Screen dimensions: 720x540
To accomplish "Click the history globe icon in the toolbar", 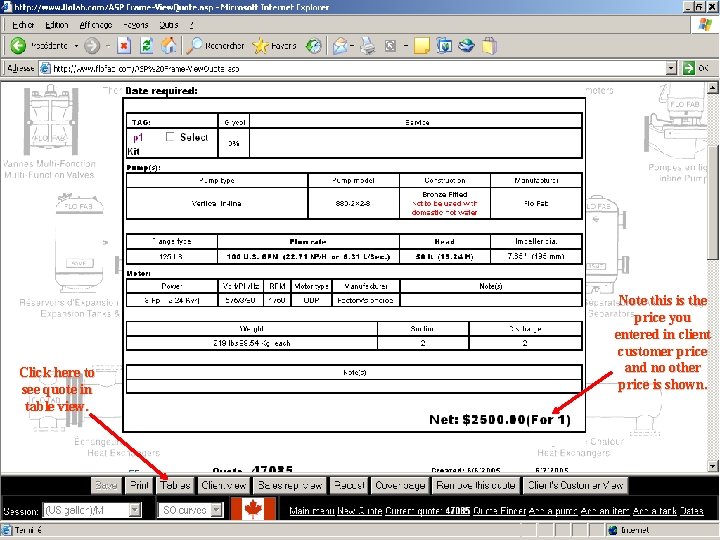I will pyautogui.click(x=314, y=45).
